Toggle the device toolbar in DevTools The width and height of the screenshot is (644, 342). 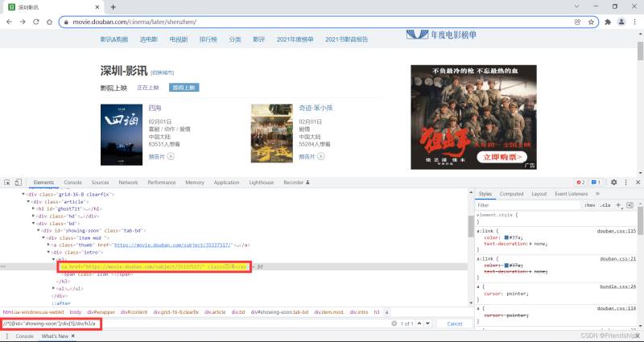18,183
